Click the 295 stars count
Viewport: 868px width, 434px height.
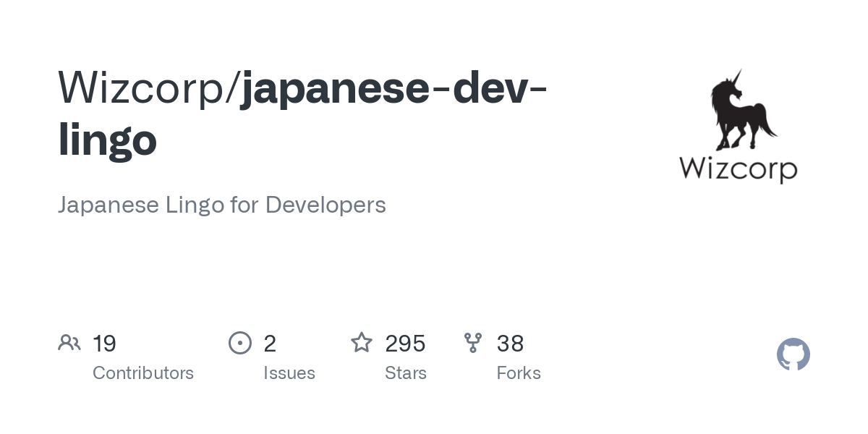tap(405, 344)
